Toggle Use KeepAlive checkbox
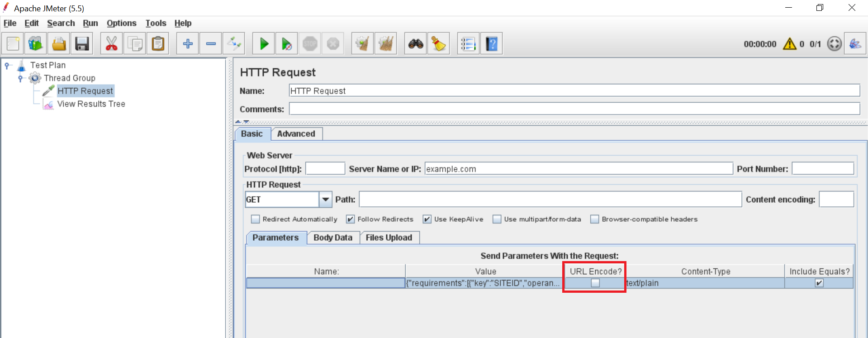 click(427, 219)
